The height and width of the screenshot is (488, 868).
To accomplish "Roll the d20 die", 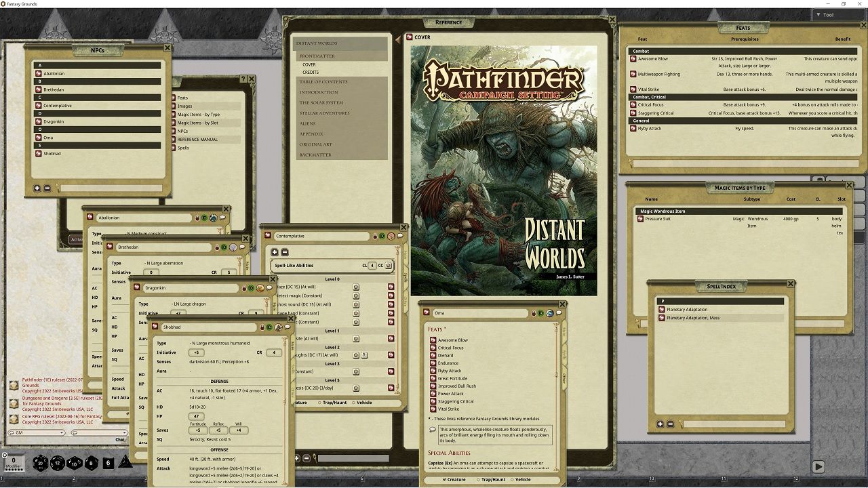I will click(41, 463).
